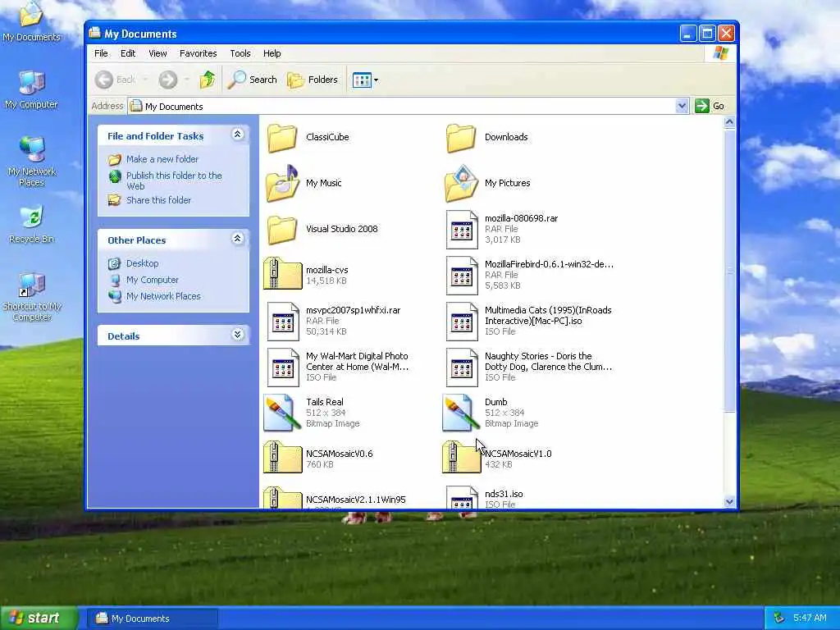This screenshot has height=630, width=840.
Task: Click the file list scrollbar up arrow
Action: coord(729,122)
